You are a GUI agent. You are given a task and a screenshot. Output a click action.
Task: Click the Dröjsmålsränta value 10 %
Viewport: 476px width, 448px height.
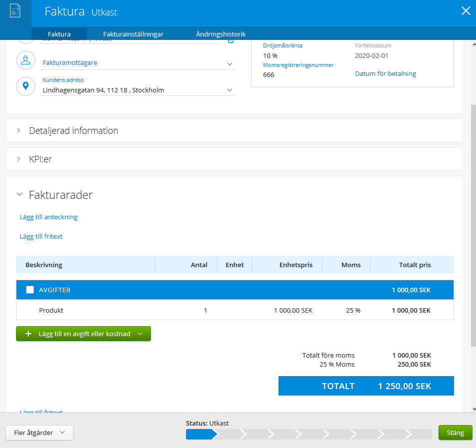click(x=270, y=56)
